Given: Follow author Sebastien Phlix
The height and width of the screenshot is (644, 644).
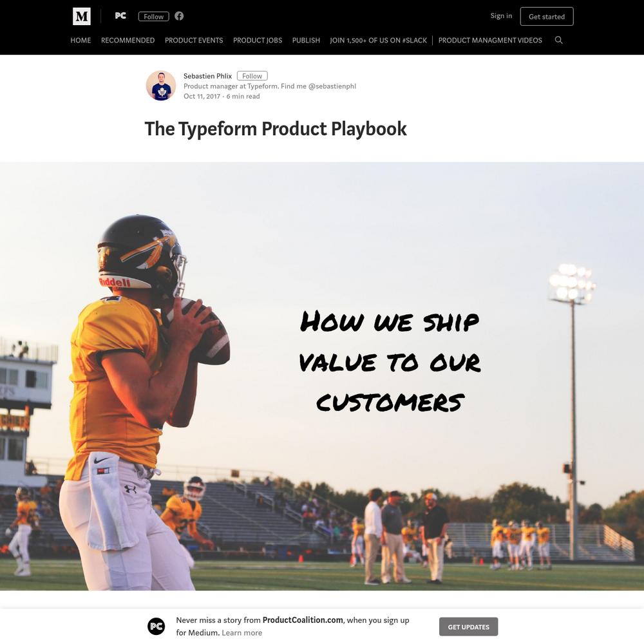Looking at the screenshot, I should pos(252,76).
